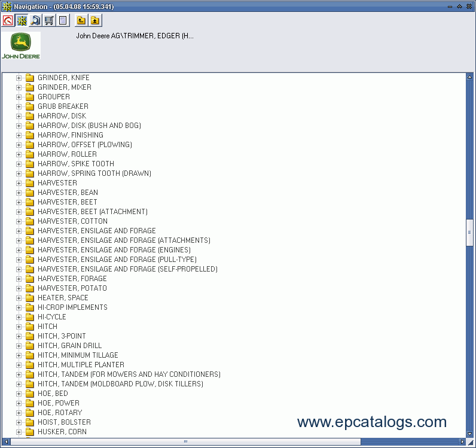The image size is (476, 448).
Task: Select the HARROW, DISK folder icon
Action: [x=29, y=116]
